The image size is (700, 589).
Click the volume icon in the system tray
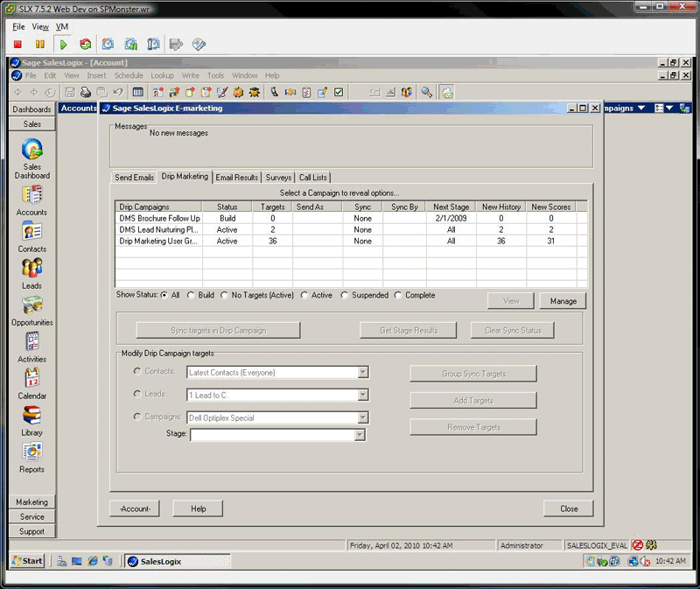pos(645,561)
